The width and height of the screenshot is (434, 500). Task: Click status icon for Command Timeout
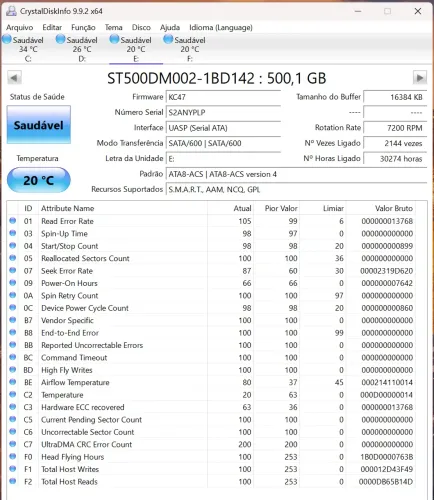(x=13, y=357)
